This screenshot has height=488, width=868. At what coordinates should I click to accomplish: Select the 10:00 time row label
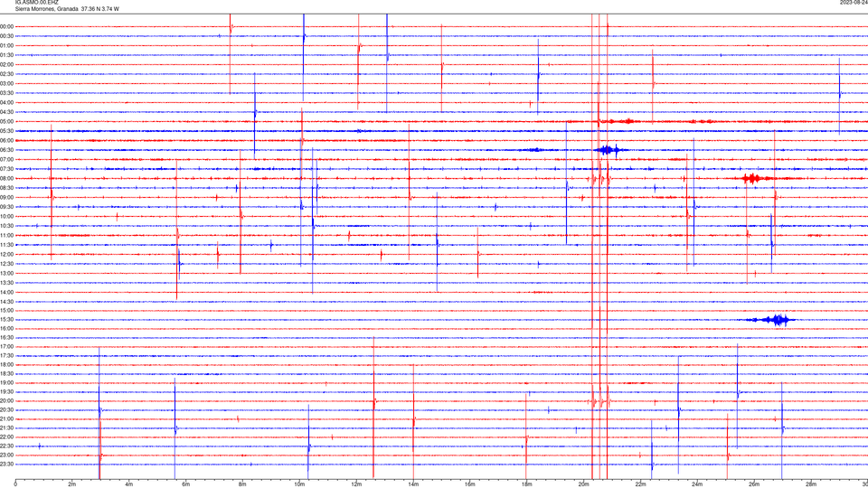[7, 216]
